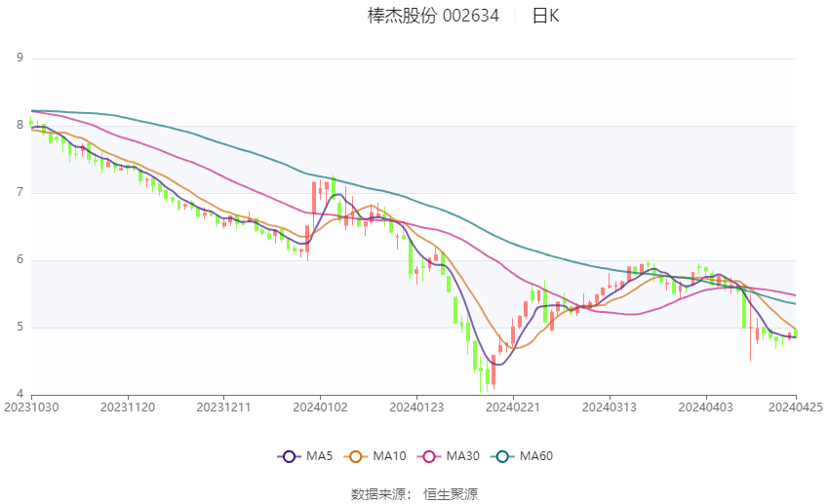829x504 pixels.
Task: Select the 20240425 x-axis date label
Action: pyautogui.click(x=796, y=407)
